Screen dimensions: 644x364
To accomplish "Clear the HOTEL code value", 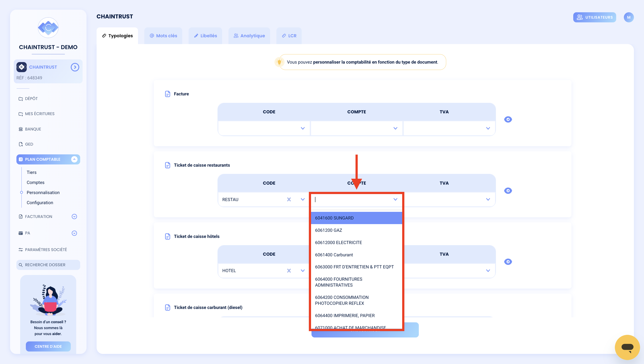I will [x=289, y=271].
